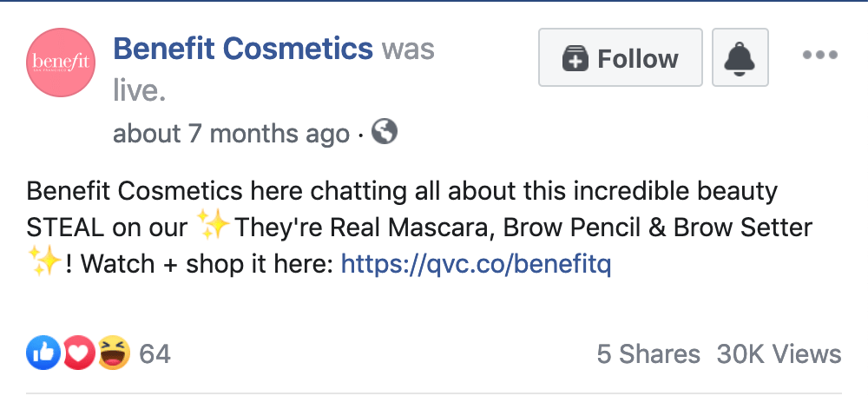Screen dimensions: 868x396
Task: Click the blue Like reaction icon
Action: click(x=43, y=353)
